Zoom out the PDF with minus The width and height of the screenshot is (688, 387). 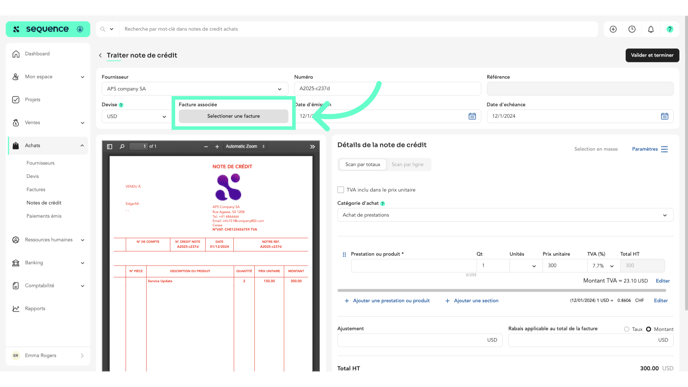[206, 147]
